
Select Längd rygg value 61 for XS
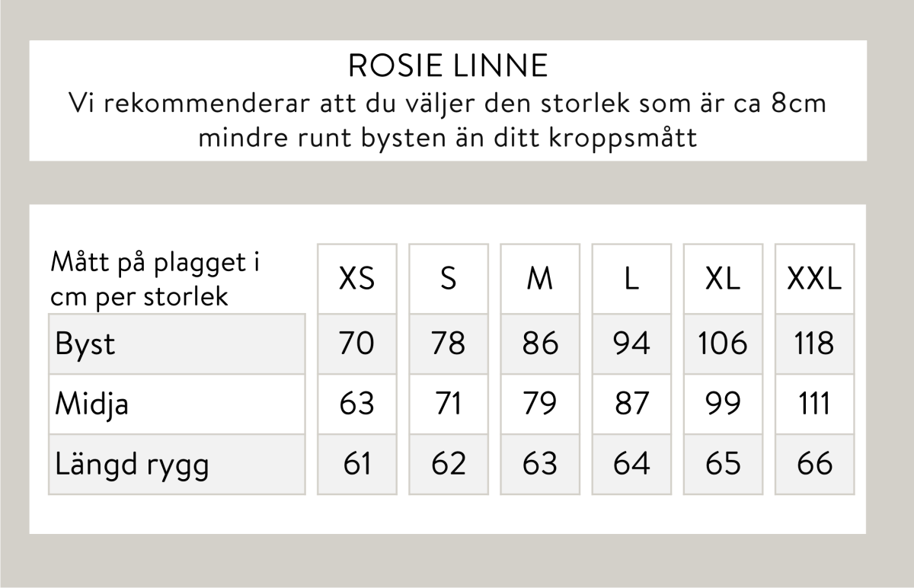tap(357, 464)
